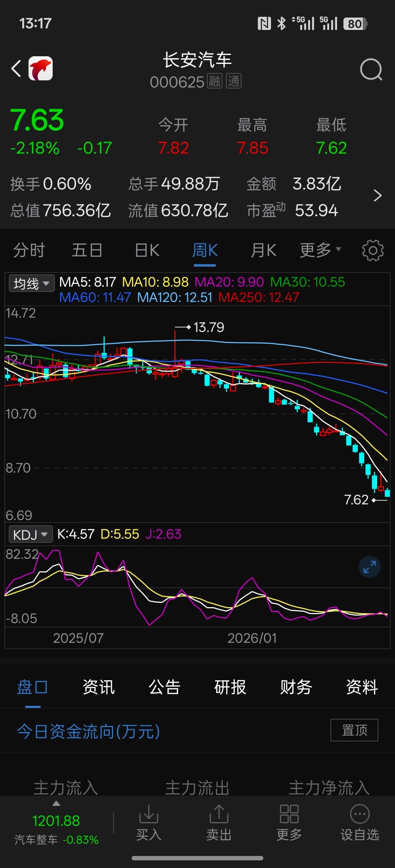This screenshot has width=395, height=868.
Task: Tap the 流值 630.78亿 float value
Action: (x=178, y=210)
